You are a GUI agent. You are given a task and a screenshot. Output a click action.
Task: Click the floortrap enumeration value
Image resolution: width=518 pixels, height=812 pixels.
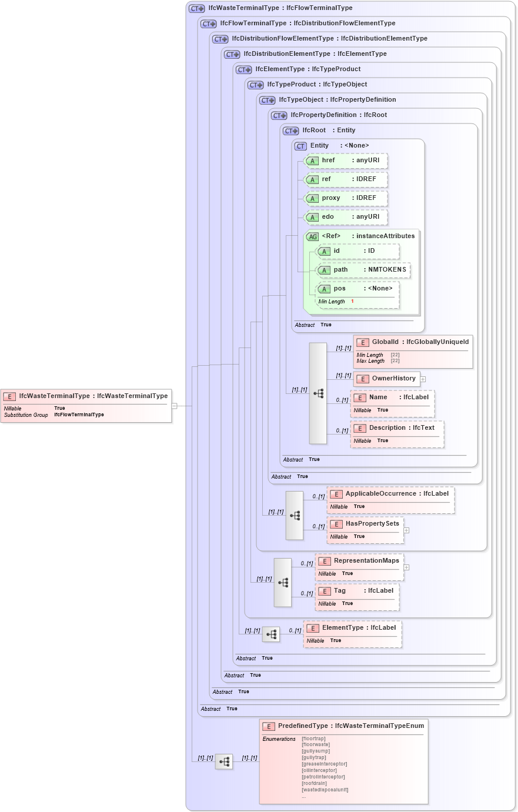coord(313,739)
